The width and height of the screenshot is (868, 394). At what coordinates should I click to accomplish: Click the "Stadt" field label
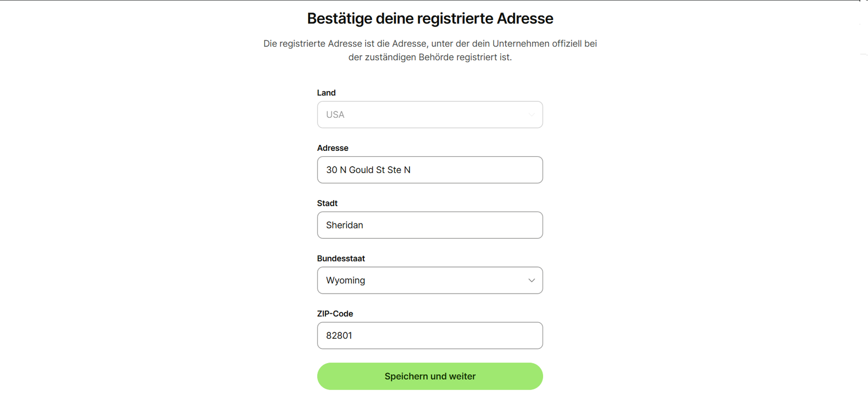click(x=327, y=204)
